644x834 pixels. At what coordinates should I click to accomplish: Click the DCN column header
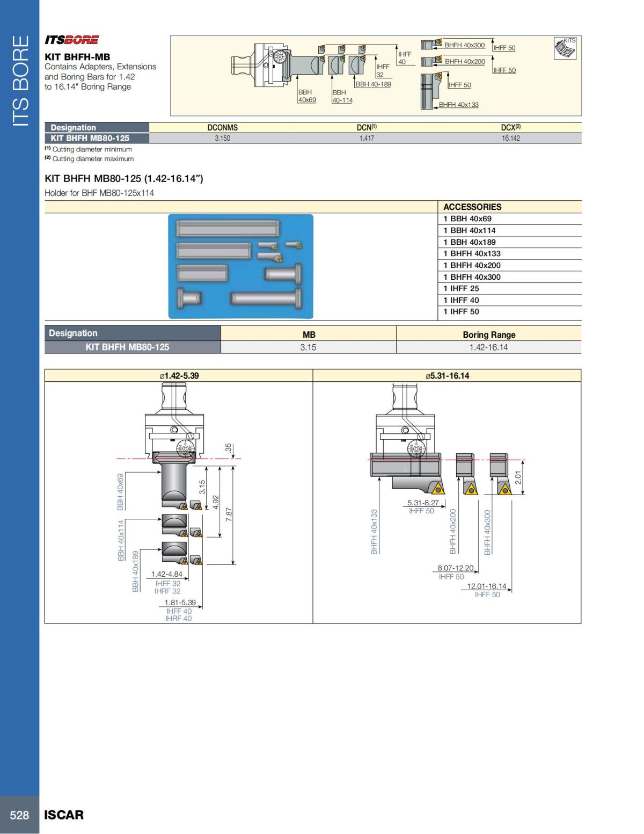pos(367,128)
